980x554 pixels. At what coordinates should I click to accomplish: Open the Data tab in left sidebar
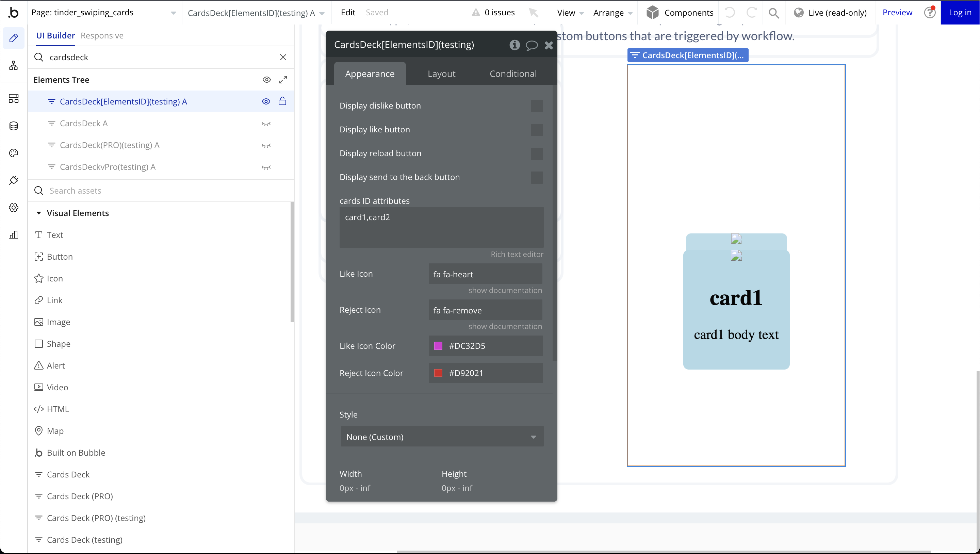[x=14, y=126]
